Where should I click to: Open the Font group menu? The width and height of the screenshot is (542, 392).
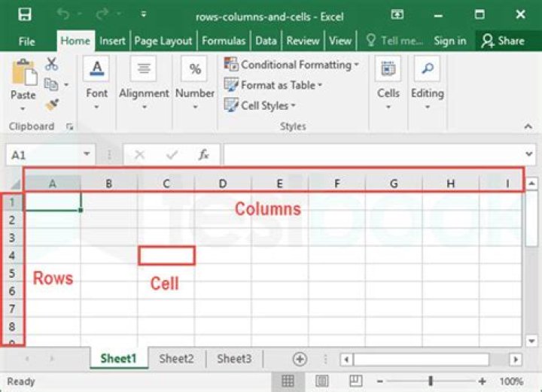97,83
